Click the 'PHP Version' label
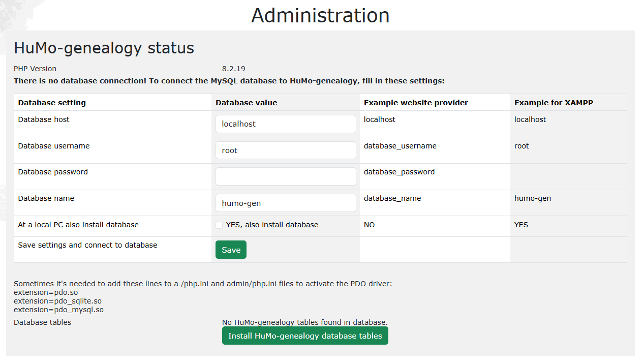Viewport: 644px width, 364px height. pyautogui.click(x=35, y=69)
